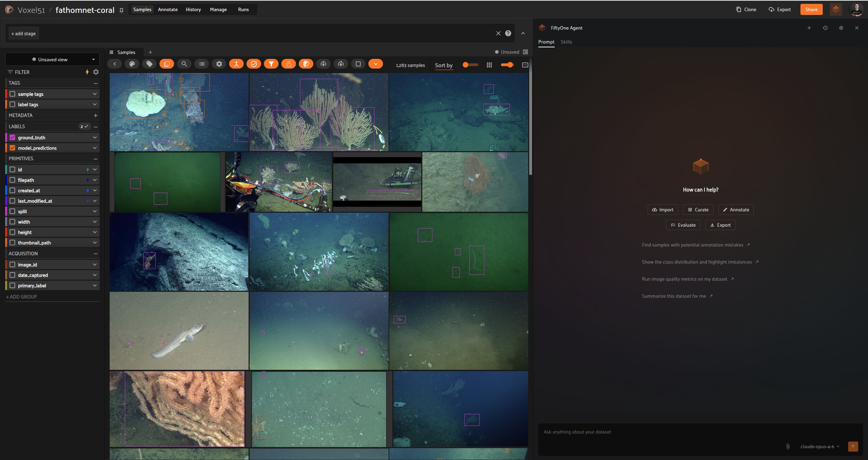Check the width field checkbox
This screenshot has height=460, width=868.
[x=13, y=221]
